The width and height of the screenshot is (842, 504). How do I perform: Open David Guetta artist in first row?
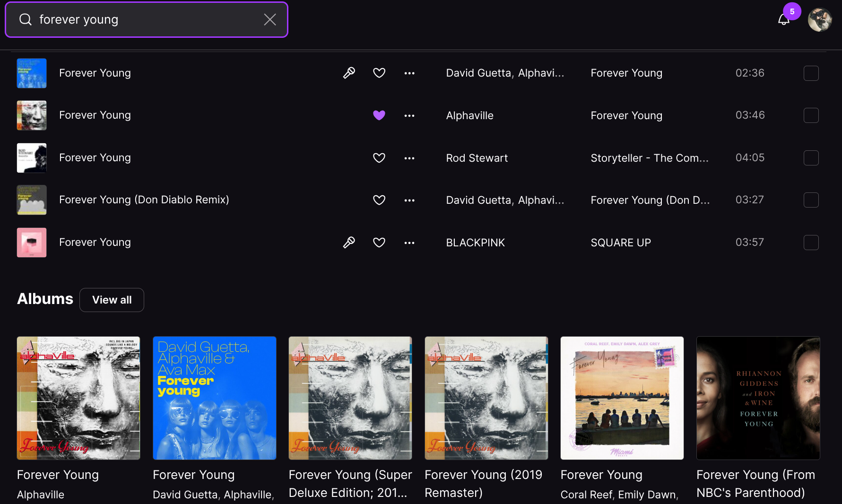(x=479, y=73)
